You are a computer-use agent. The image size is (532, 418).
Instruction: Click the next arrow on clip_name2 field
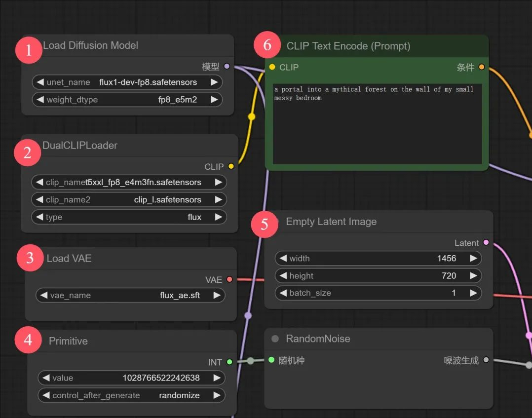[x=218, y=200]
